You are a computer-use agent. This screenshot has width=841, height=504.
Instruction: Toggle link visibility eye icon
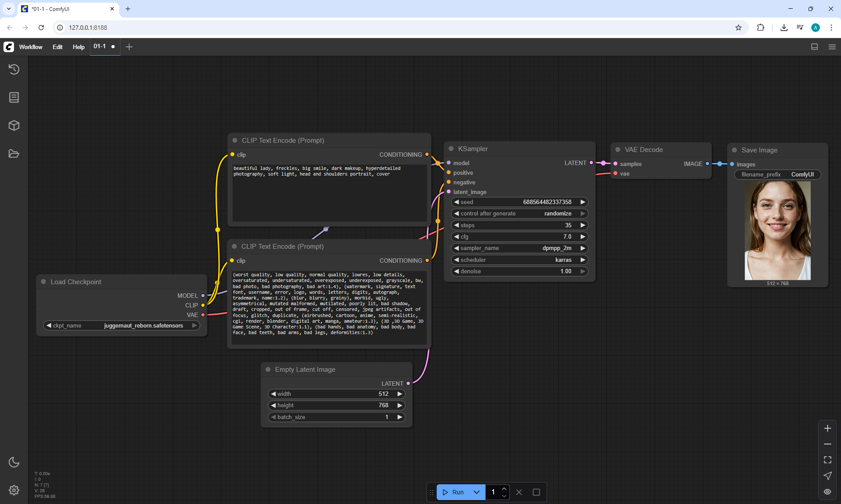[827, 492]
